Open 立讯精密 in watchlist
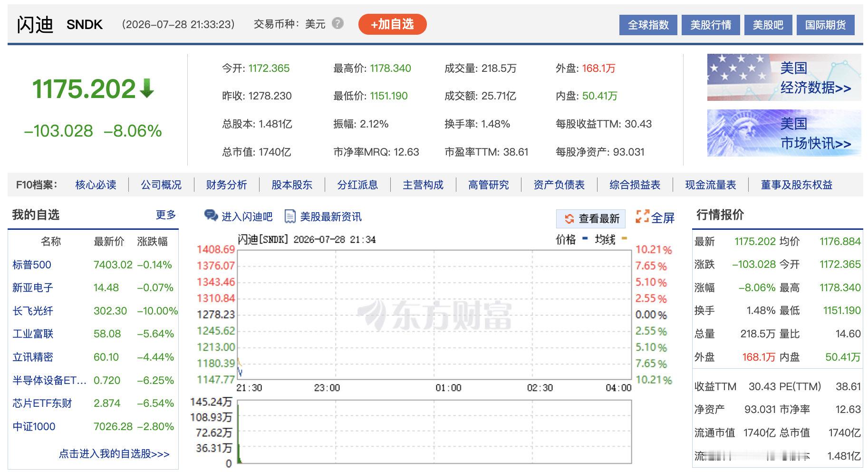The image size is (868, 472). coord(33,357)
